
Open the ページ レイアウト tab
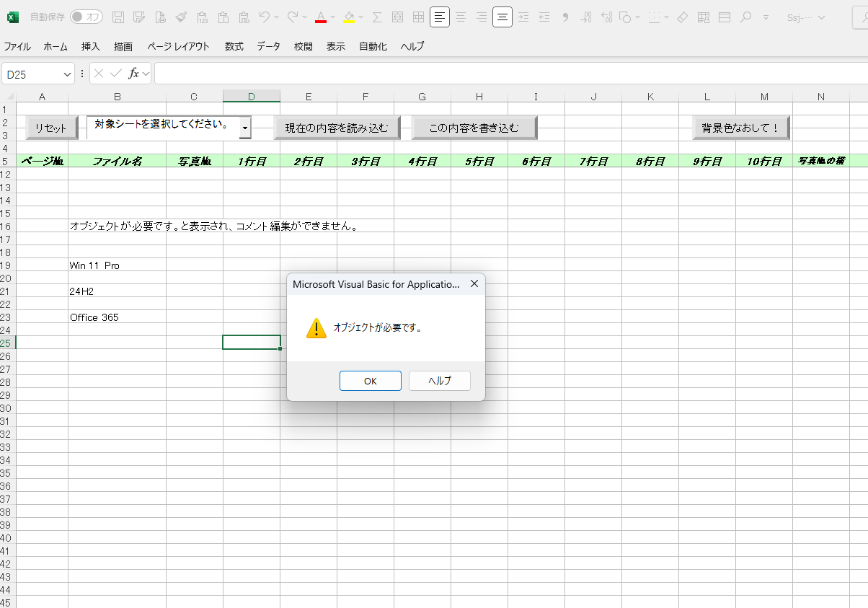pos(178,46)
